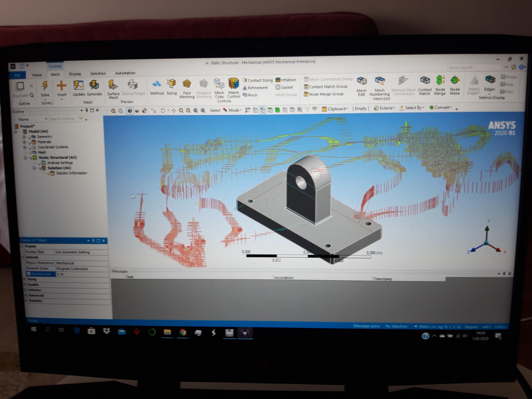The image size is (532, 399).
Task: Pin the Details of Mesh panel
Action: click(93, 240)
